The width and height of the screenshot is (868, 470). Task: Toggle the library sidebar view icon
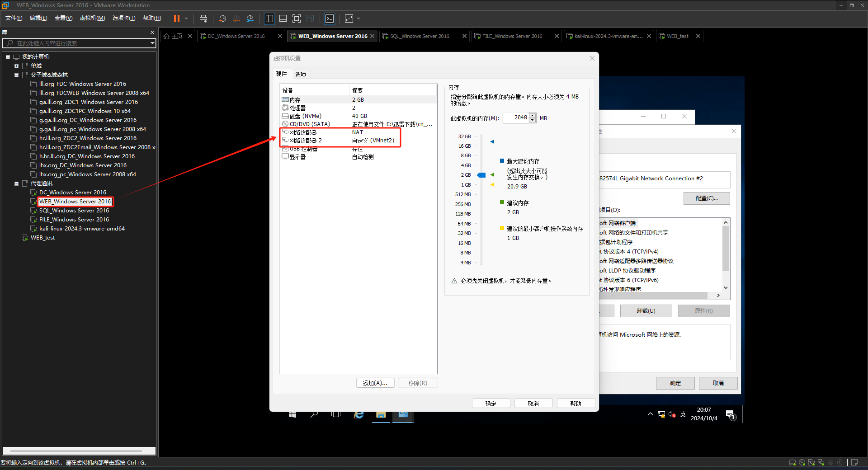(269, 19)
